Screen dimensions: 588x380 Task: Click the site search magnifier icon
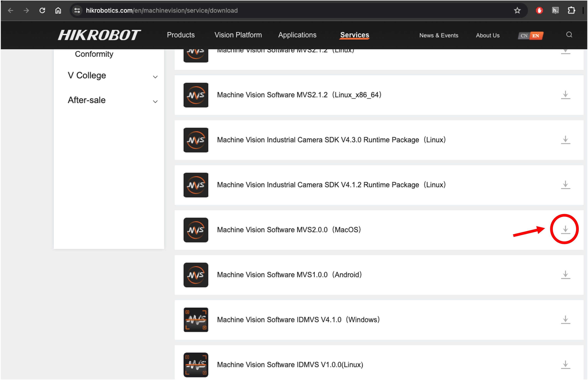coord(569,35)
